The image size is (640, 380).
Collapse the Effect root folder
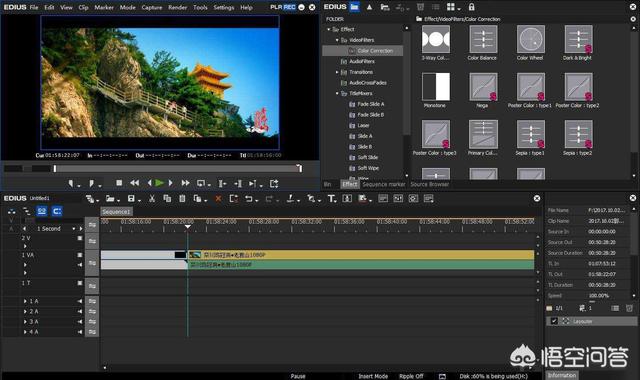click(x=329, y=29)
